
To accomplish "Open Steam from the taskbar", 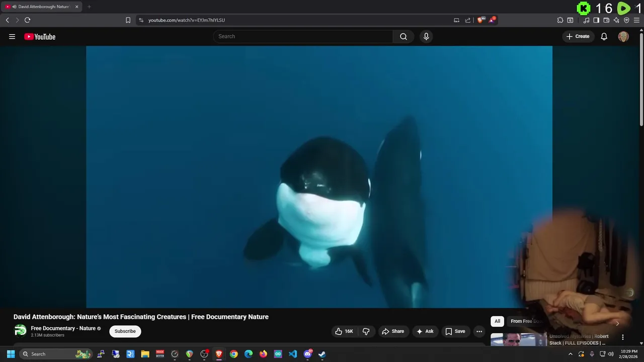I will pos(322,354).
